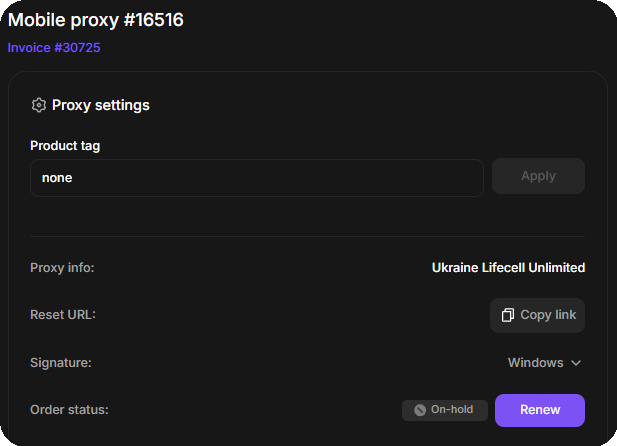617x446 pixels.
Task: Click the gear icon beside Proxy settings
Action: (39, 105)
